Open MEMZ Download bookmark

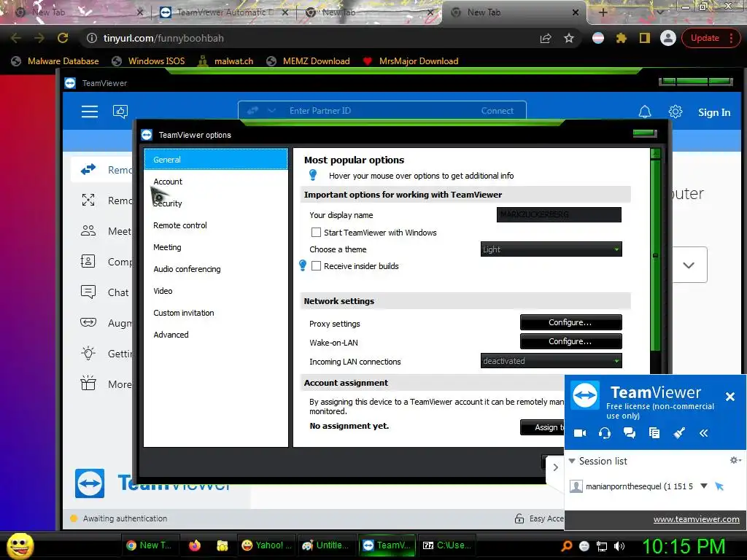tap(309, 61)
